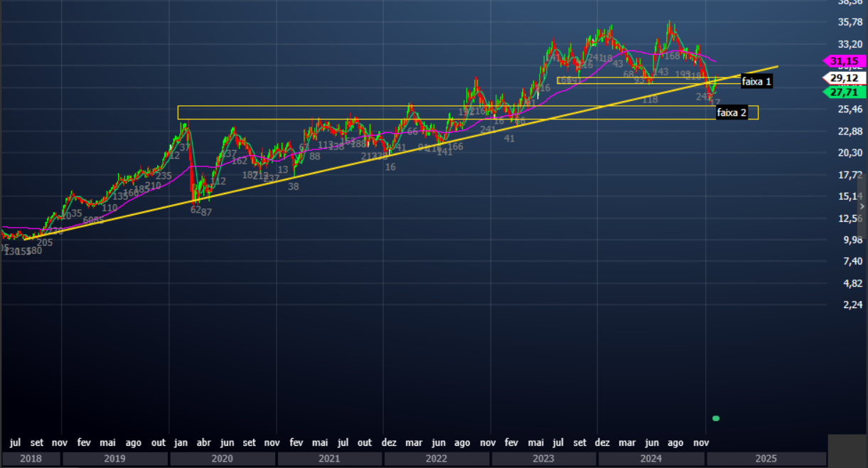Expand the right-edge side panel arrow
This screenshot has width=868, height=468.
click(x=862, y=206)
